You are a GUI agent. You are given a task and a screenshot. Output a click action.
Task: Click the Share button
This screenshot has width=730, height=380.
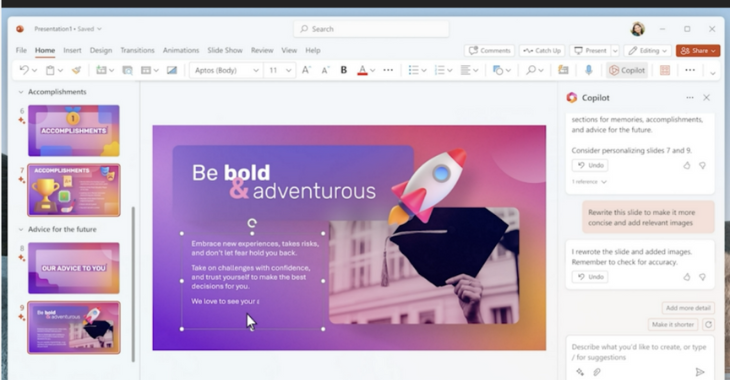pyautogui.click(x=697, y=51)
